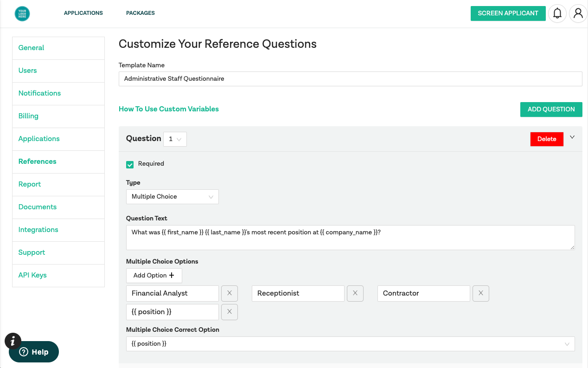
Task: Uncheck the Required checkbox
Action: 130,164
